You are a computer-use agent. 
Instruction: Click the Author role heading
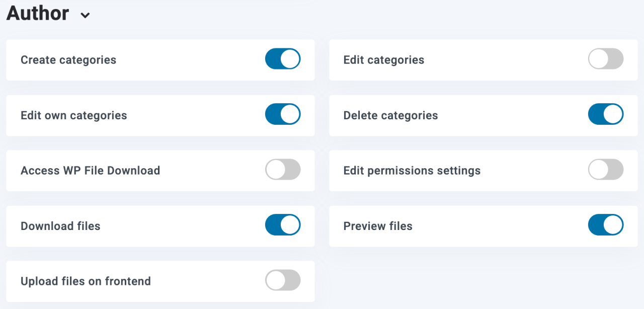coord(38,13)
